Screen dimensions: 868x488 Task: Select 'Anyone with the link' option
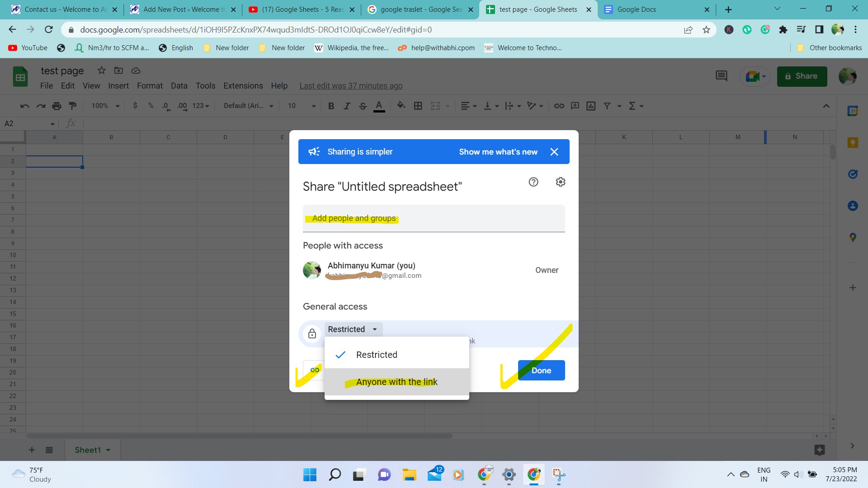point(396,381)
